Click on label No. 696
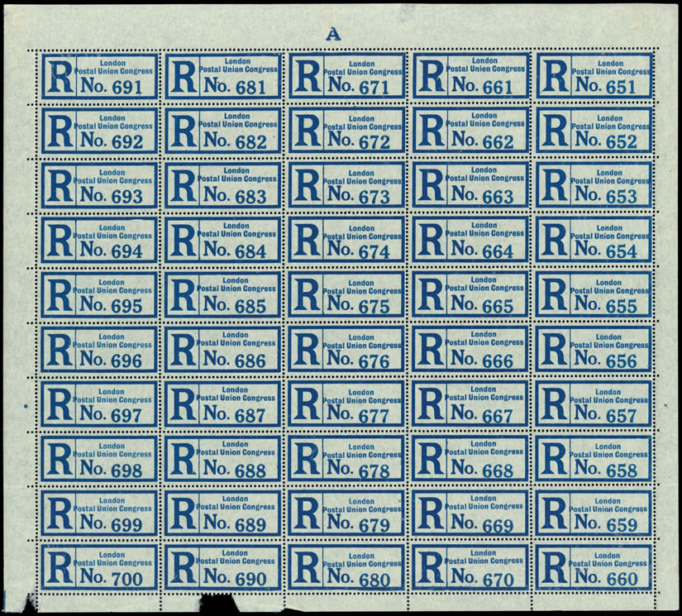This screenshot has height=616, width=682. click(99, 350)
